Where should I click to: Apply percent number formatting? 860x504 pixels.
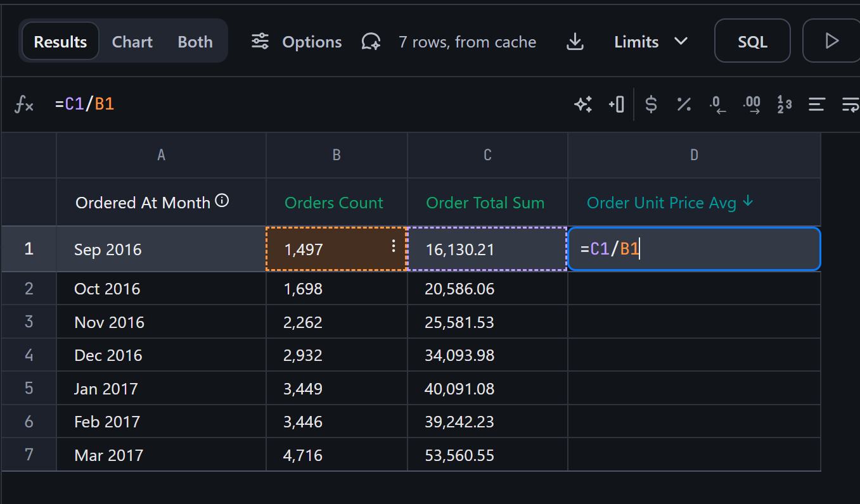click(684, 104)
